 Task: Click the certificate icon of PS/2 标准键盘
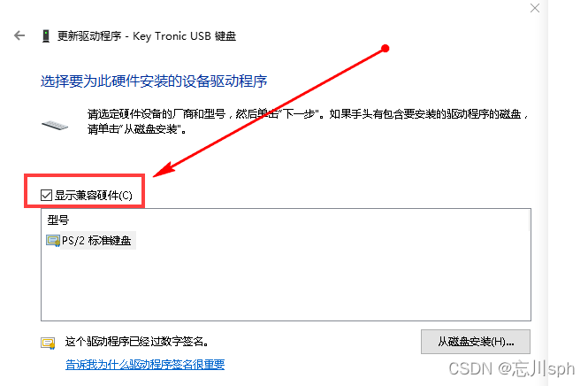click(53, 241)
